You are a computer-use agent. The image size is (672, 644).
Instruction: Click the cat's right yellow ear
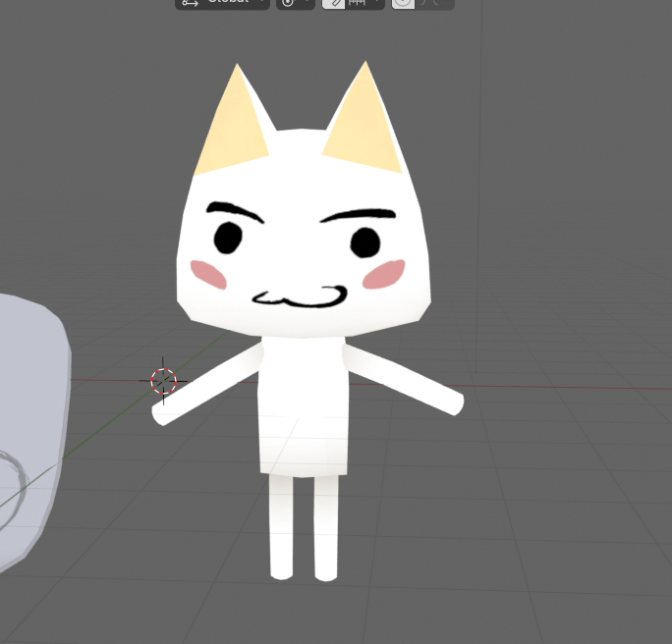(x=364, y=120)
